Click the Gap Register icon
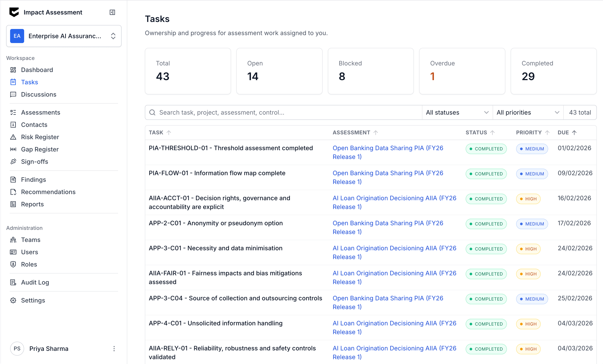603x364 pixels. tap(13, 149)
